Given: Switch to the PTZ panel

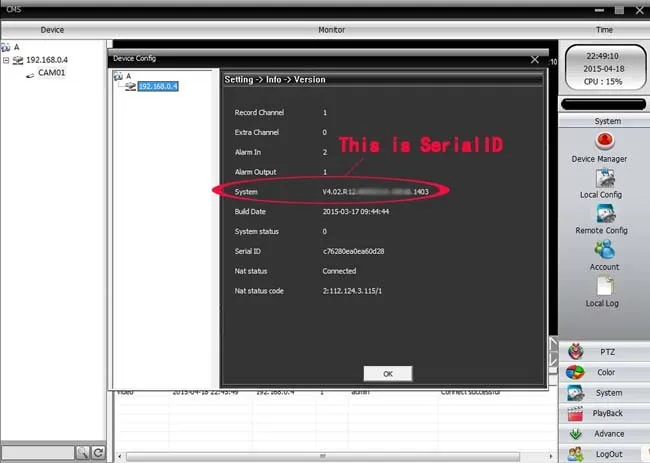Looking at the screenshot, I should (x=604, y=352).
